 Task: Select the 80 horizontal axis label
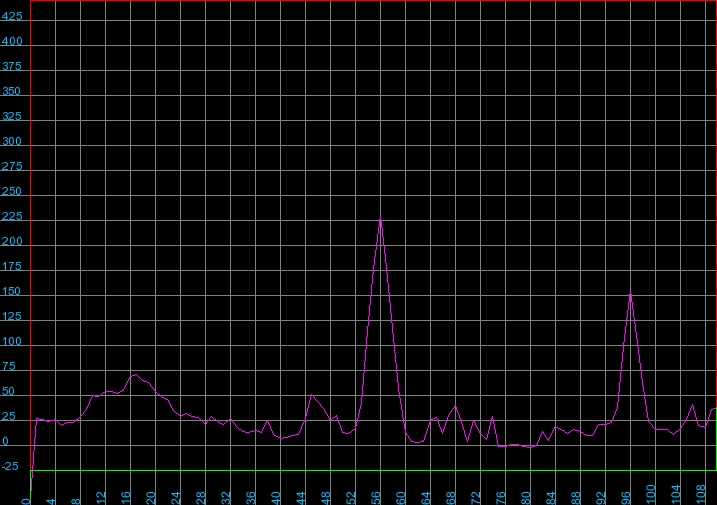(x=526, y=498)
